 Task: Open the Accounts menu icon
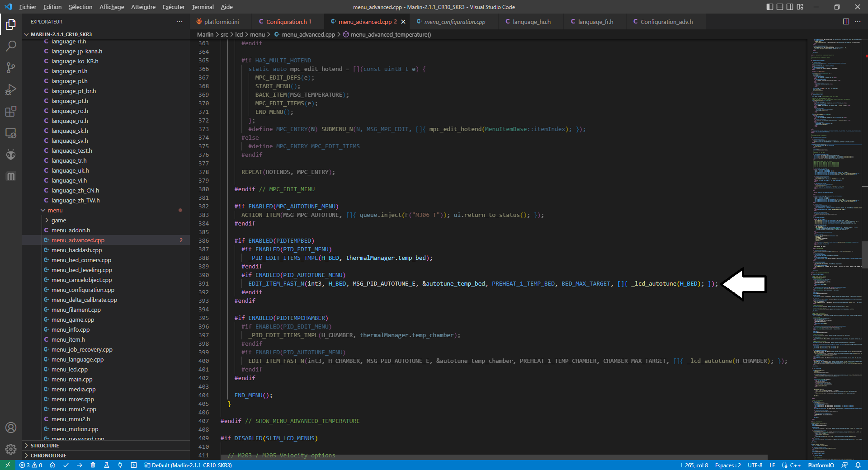click(x=11, y=428)
